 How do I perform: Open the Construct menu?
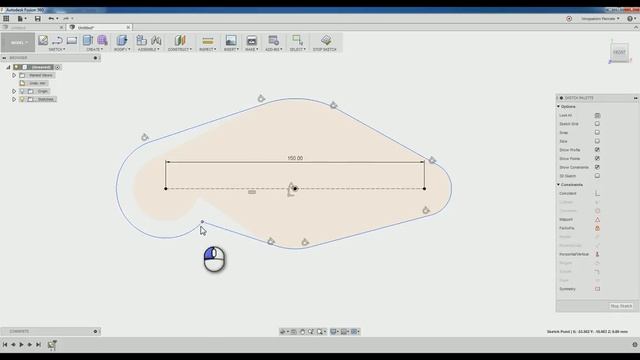180,49
